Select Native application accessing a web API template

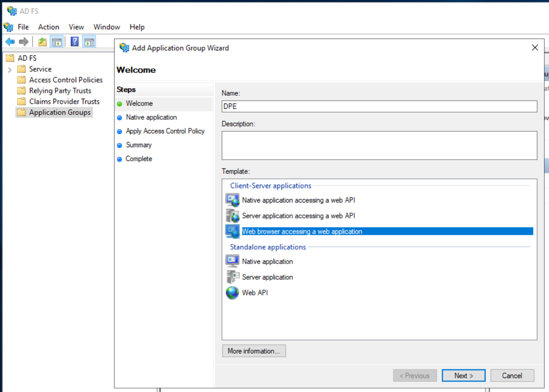pos(298,200)
